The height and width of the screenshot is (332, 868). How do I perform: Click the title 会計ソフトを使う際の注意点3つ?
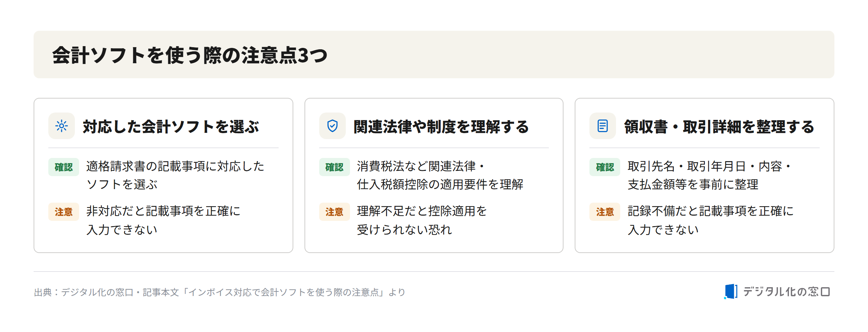190,55
